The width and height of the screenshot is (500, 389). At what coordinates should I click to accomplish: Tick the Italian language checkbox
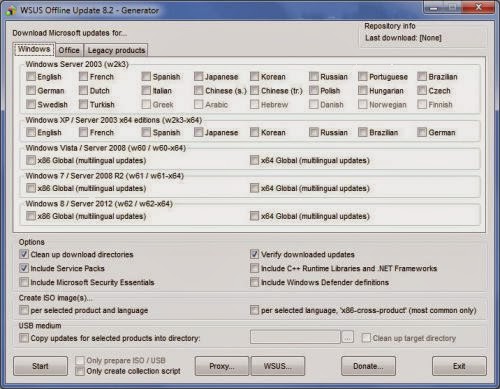(x=146, y=91)
